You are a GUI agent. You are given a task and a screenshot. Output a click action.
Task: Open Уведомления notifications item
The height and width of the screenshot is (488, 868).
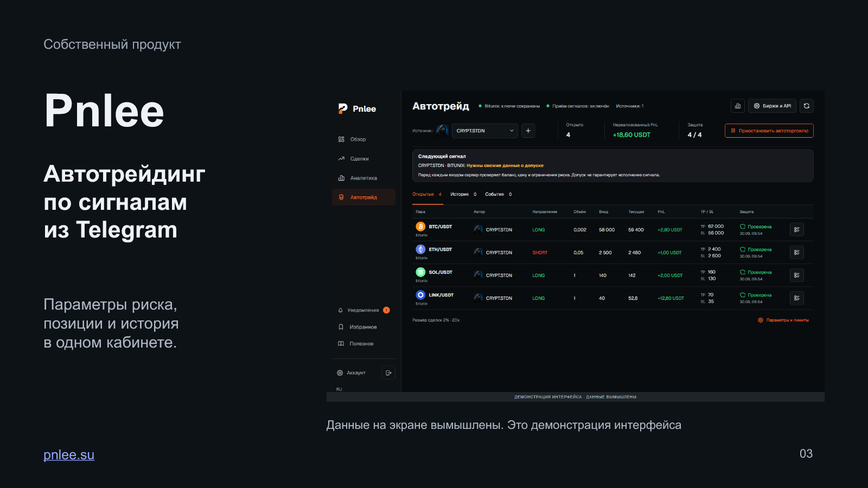click(x=363, y=310)
